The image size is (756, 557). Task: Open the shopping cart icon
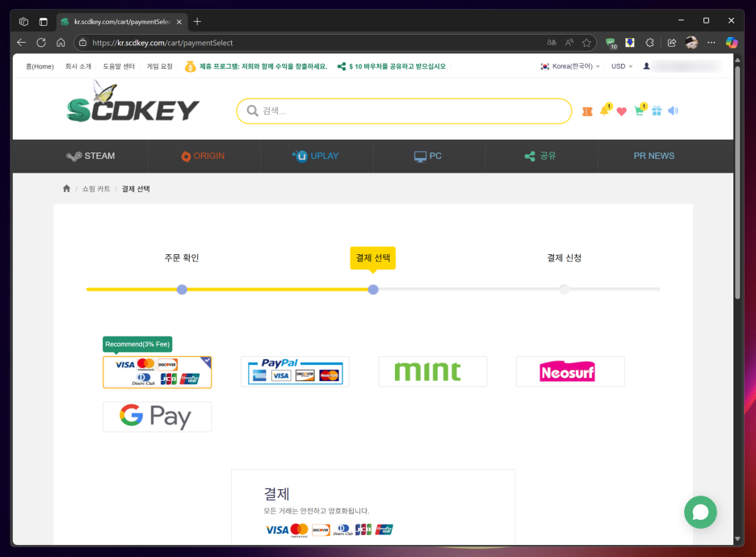pos(640,111)
